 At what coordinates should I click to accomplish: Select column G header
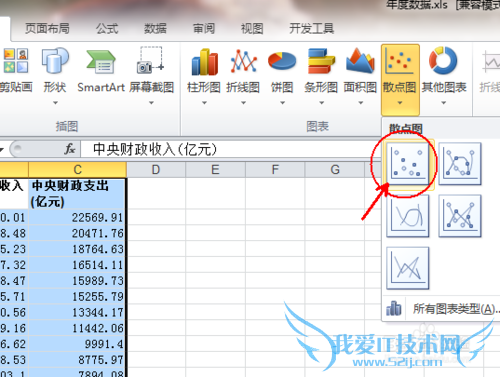[335, 170]
